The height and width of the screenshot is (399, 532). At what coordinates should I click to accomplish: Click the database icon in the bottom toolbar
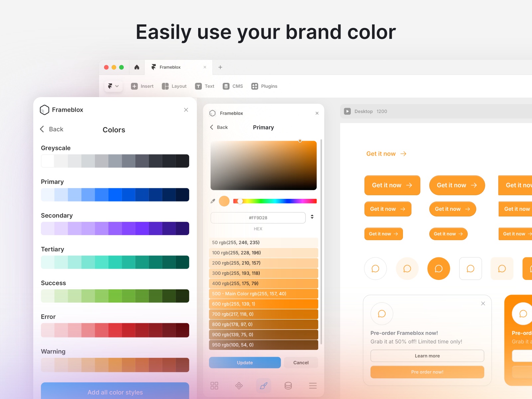pyautogui.click(x=288, y=386)
